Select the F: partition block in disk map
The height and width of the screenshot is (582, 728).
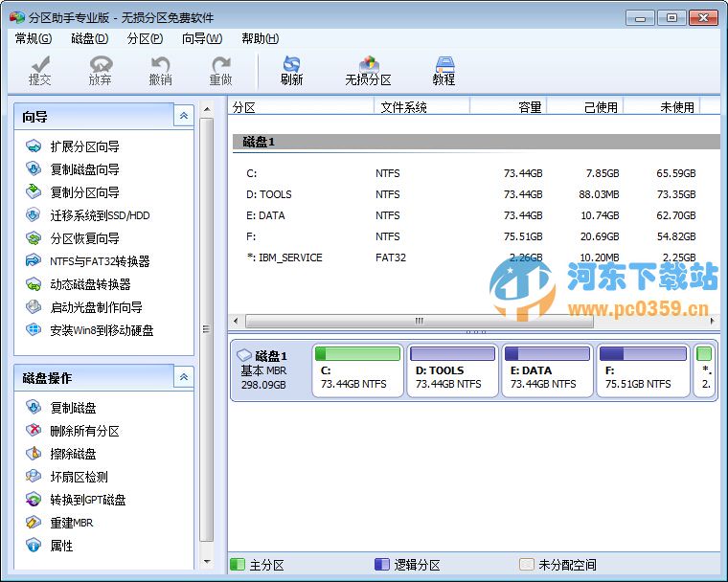point(643,370)
